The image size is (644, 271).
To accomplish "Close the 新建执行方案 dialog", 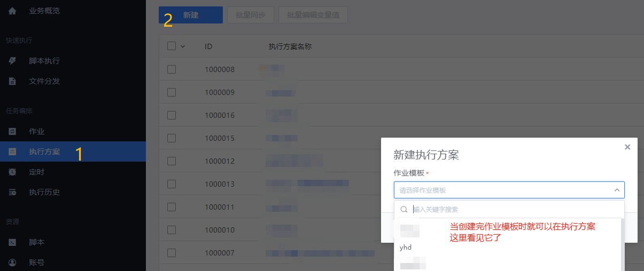I will pos(627,147).
